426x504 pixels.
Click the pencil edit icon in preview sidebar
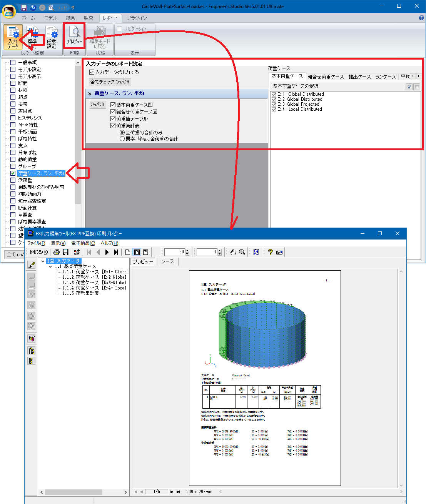click(32, 264)
